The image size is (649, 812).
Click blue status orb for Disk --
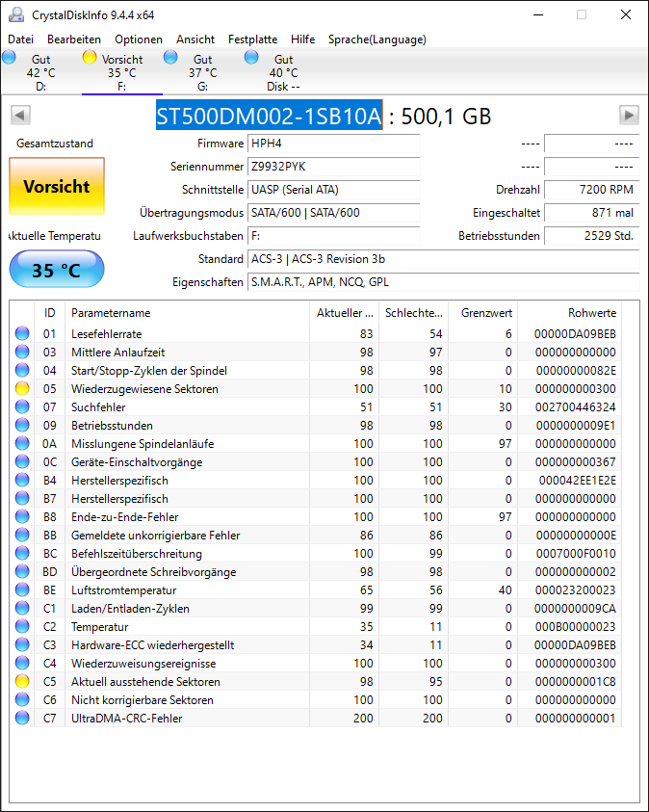[251, 57]
